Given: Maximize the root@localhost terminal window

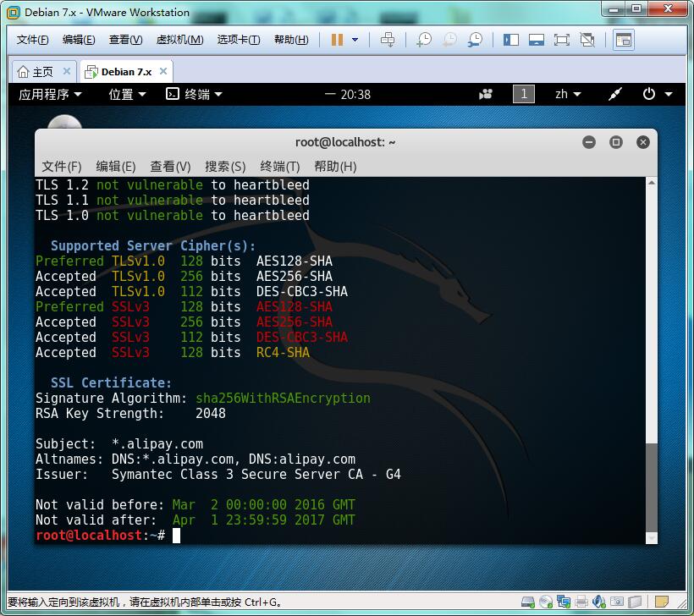Looking at the screenshot, I should [x=615, y=142].
